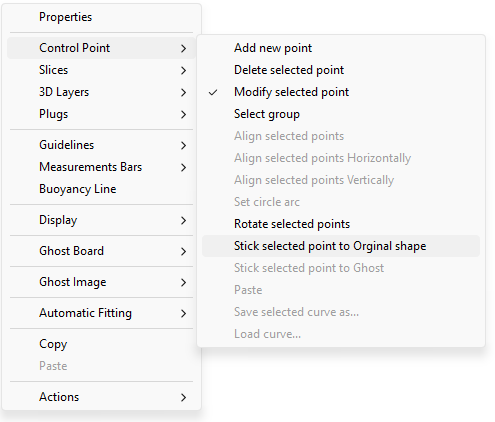Expand the Ghost Board submenu

pyautogui.click(x=101, y=251)
